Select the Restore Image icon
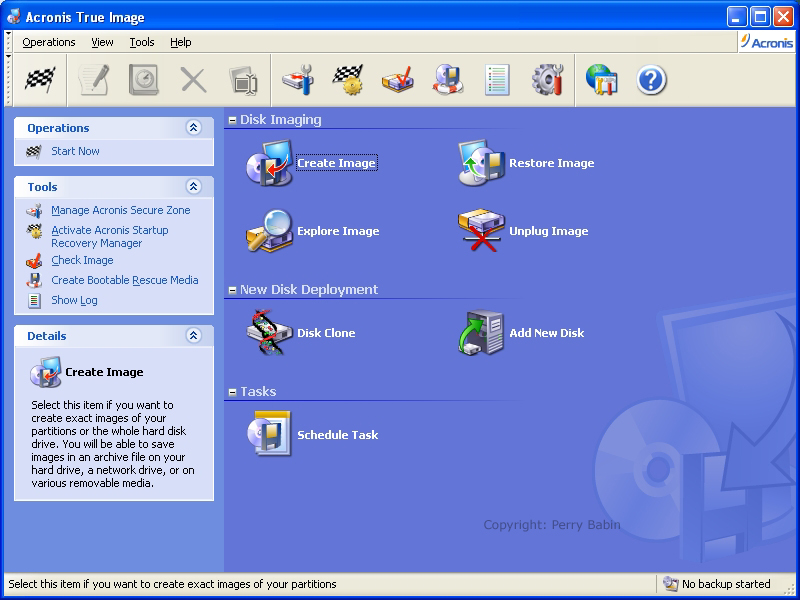Viewport: 800px width, 600px height. [x=482, y=163]
